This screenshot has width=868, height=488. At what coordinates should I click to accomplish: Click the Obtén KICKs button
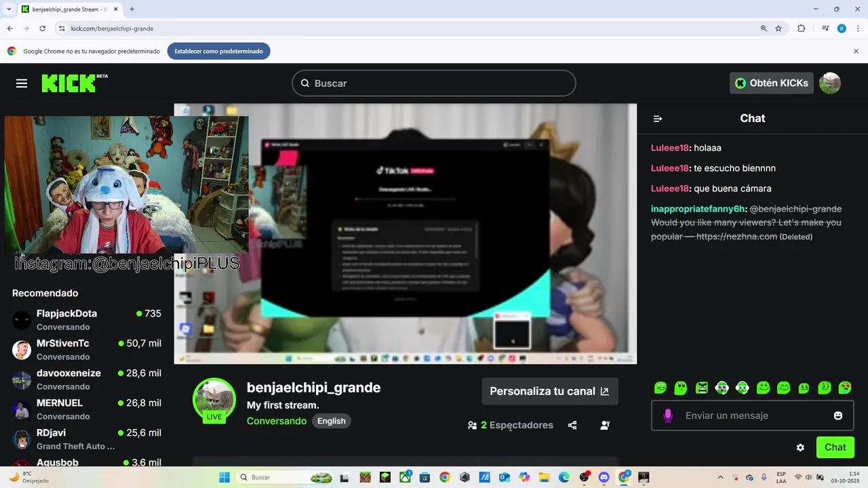coord(772,83)
